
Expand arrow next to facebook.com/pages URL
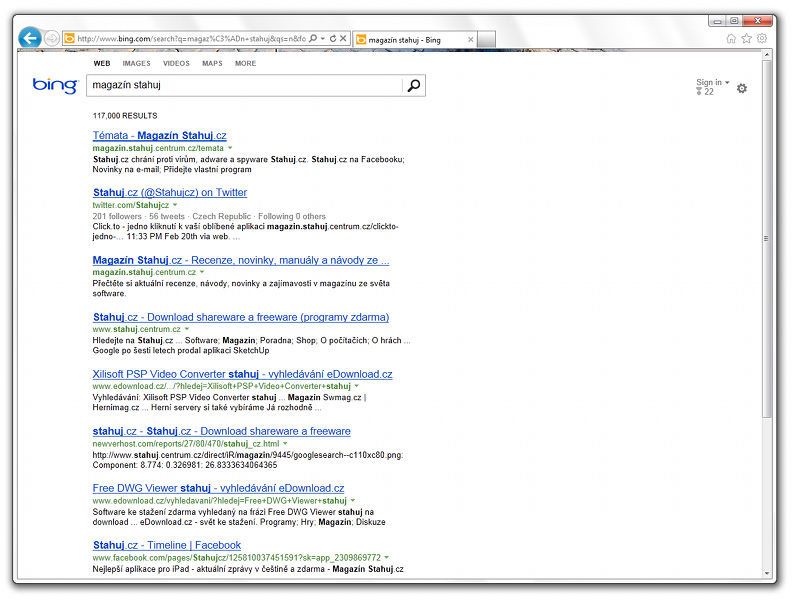point(387,558)
